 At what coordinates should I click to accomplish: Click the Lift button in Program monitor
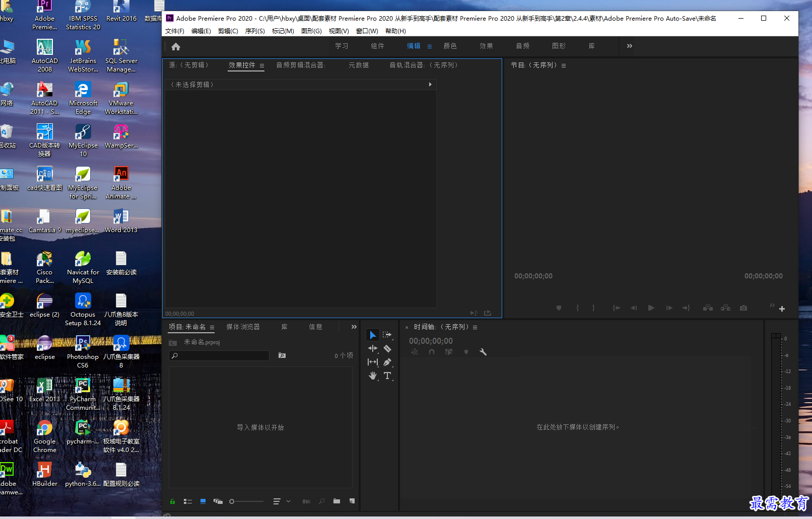(708, 308)
